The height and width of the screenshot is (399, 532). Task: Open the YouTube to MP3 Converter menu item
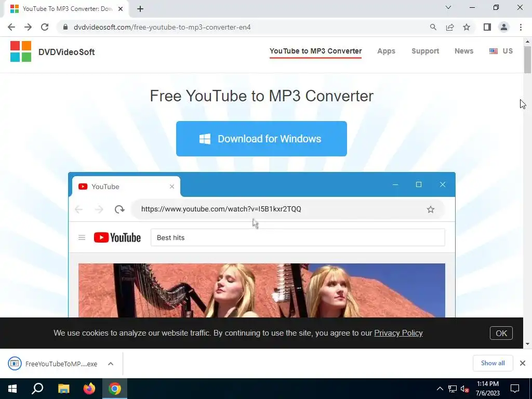click(x=315, y=51)
